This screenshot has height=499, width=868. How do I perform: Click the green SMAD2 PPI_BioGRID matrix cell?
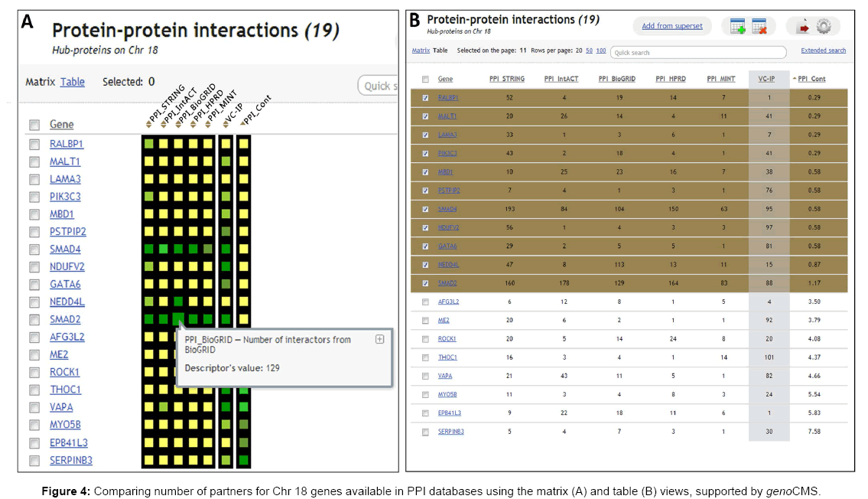coord(178,318)
